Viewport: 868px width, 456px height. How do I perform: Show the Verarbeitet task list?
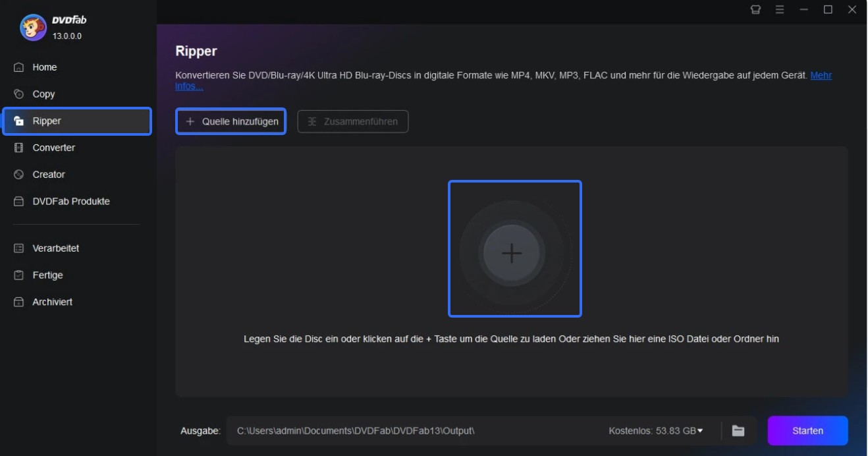click(78, 248)
